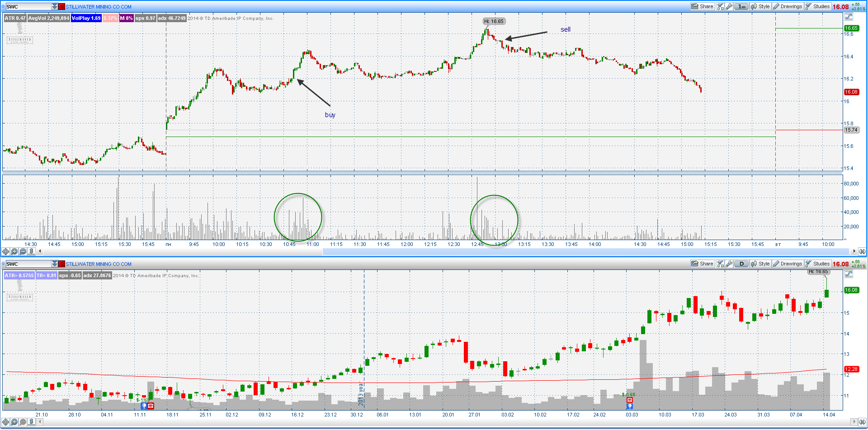The image size is (868, 430).
Task: Click the wrench settings icon in bottom chart
Action: pos(729,264)
